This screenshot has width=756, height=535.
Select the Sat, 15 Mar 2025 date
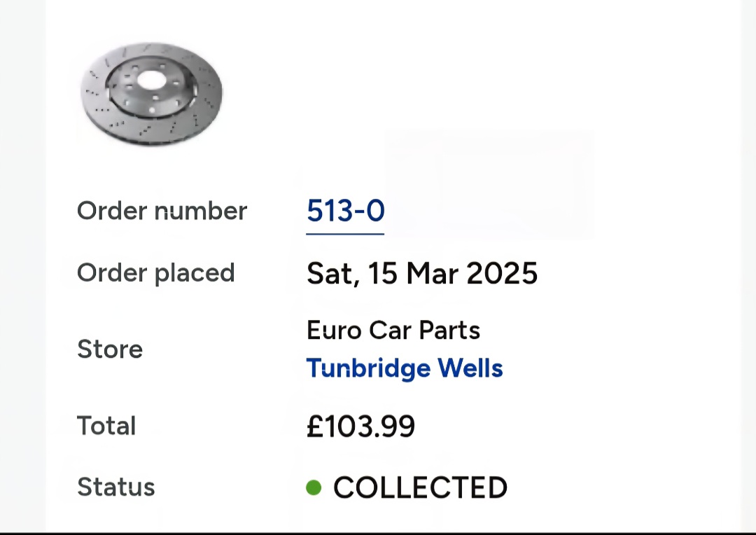point(422,274)
